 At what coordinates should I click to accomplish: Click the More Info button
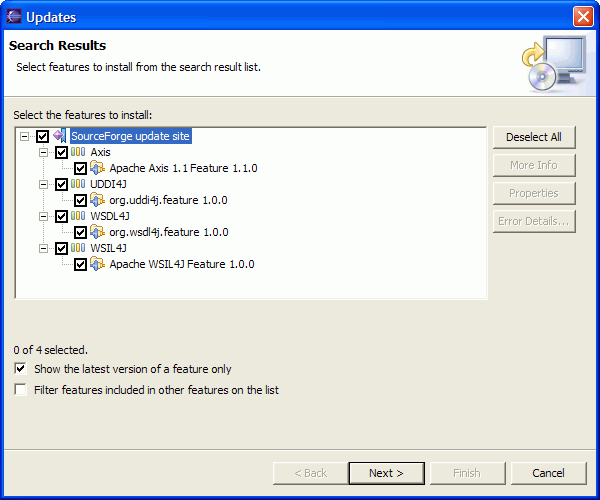(534, 165)
